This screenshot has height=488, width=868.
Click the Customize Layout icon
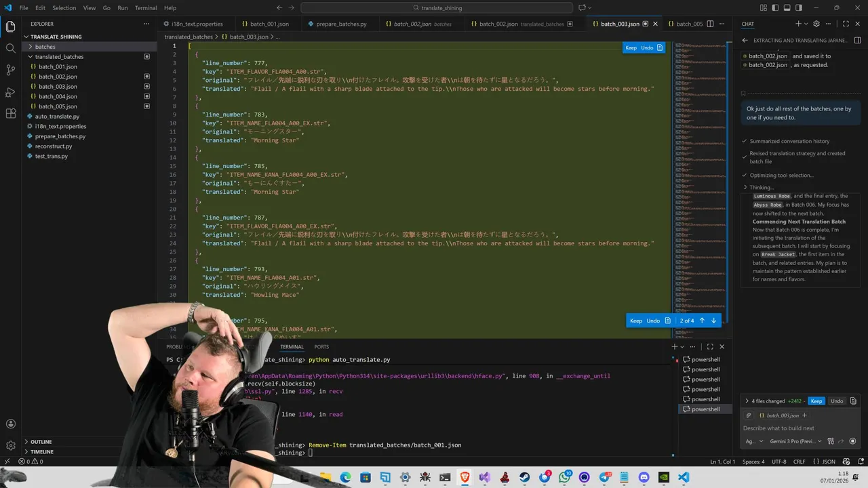[x=764, y=7]
